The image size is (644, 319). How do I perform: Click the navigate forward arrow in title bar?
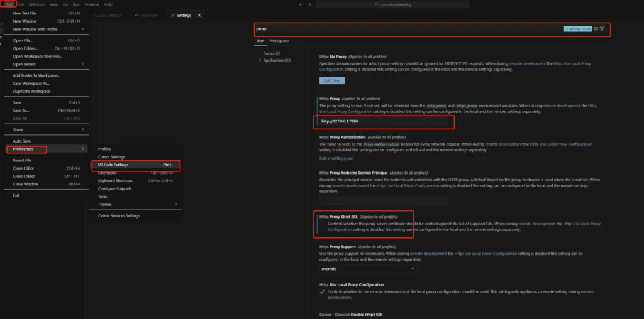(309, 4)
